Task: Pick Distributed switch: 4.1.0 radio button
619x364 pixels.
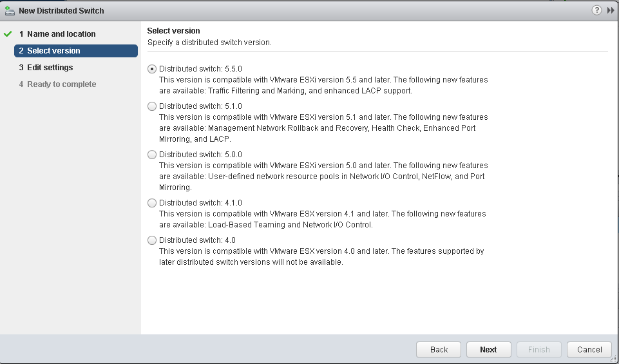Action: click(x=152, y=203)
